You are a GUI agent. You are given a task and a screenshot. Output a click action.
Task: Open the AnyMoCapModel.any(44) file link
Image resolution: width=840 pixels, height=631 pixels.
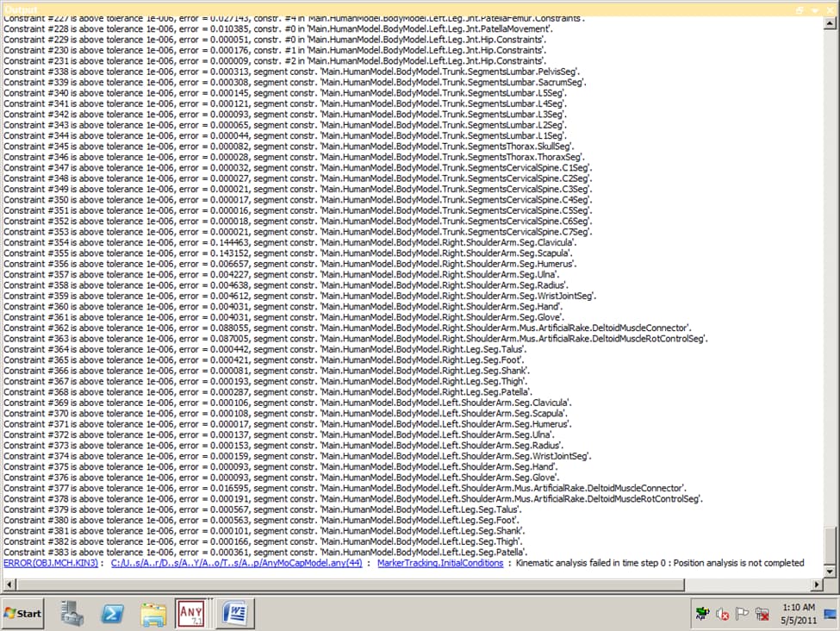(x=236, y=563)
